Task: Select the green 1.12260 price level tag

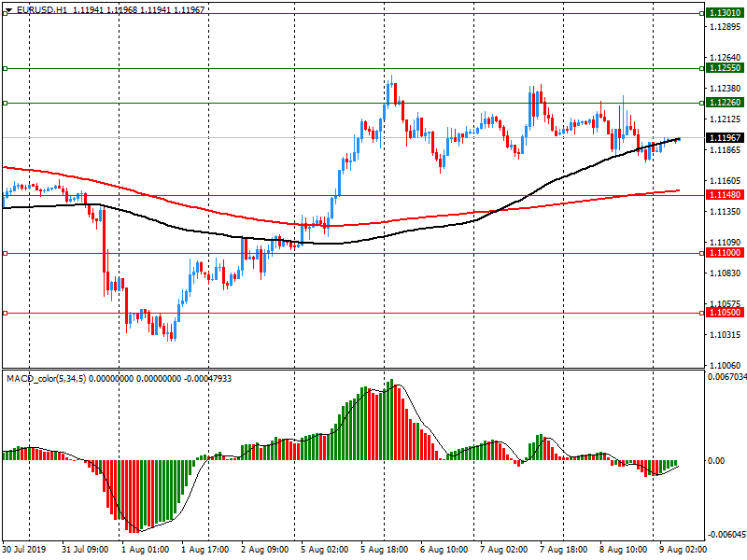Action: point(726,103)
